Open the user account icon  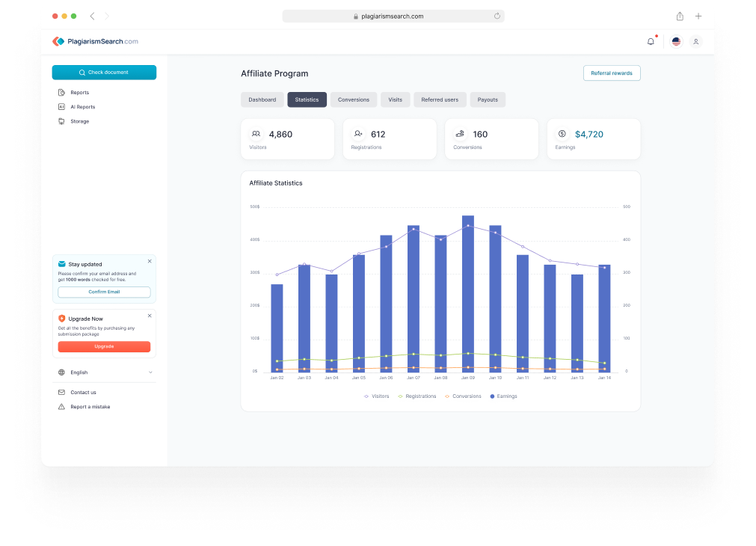point(695,42)
